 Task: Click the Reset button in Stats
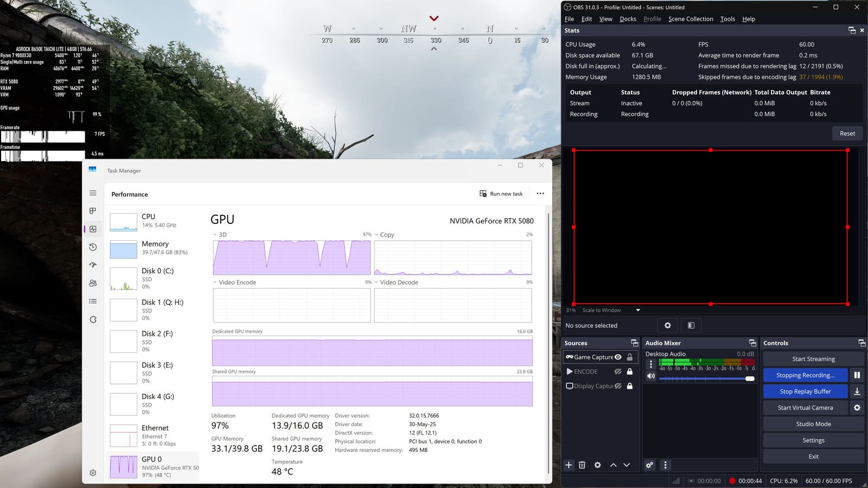pos(847,133)
